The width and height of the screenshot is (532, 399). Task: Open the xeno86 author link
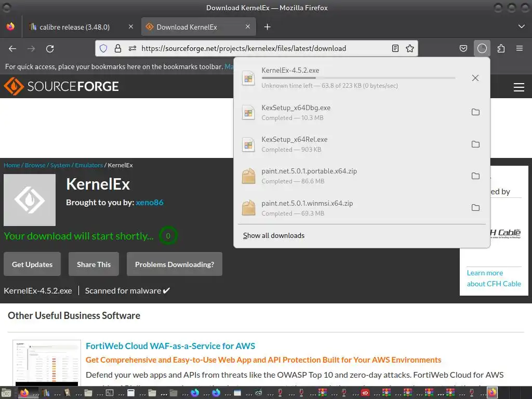coord(150,203)
